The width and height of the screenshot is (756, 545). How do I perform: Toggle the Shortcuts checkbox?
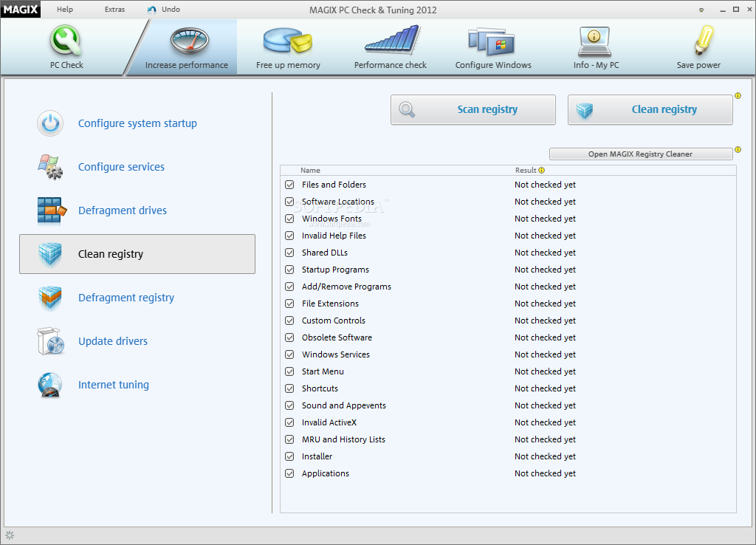click(x=289, y=388)
